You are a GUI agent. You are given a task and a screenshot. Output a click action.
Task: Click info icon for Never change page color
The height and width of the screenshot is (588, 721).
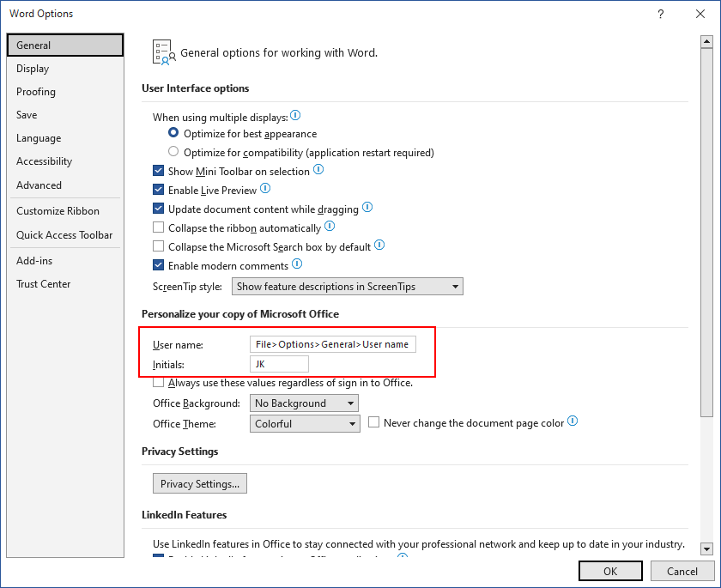[573, 421]
